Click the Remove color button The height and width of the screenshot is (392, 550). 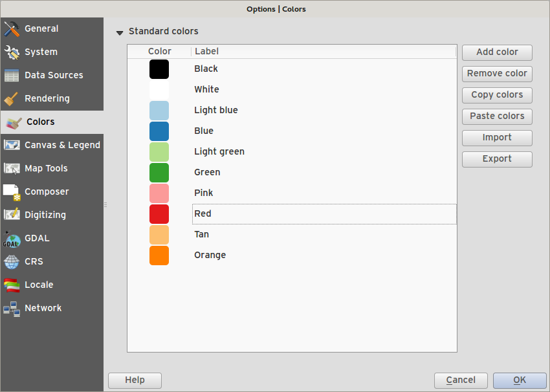pos(497,74)
